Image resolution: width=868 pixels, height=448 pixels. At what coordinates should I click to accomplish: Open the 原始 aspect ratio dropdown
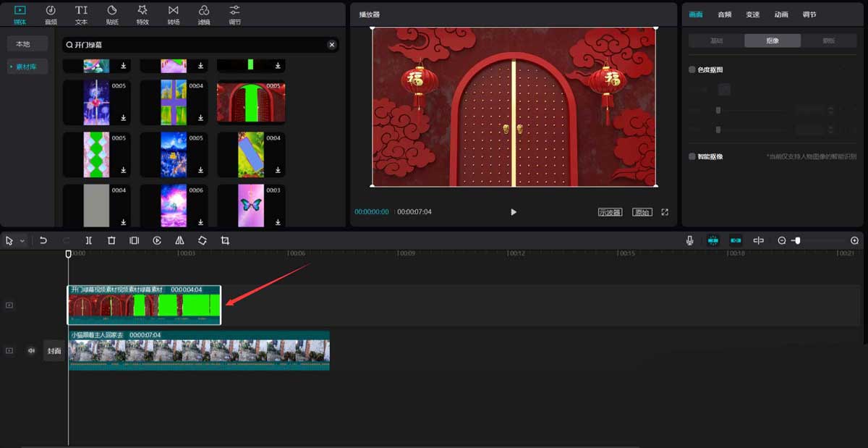[x=642, y=212]
